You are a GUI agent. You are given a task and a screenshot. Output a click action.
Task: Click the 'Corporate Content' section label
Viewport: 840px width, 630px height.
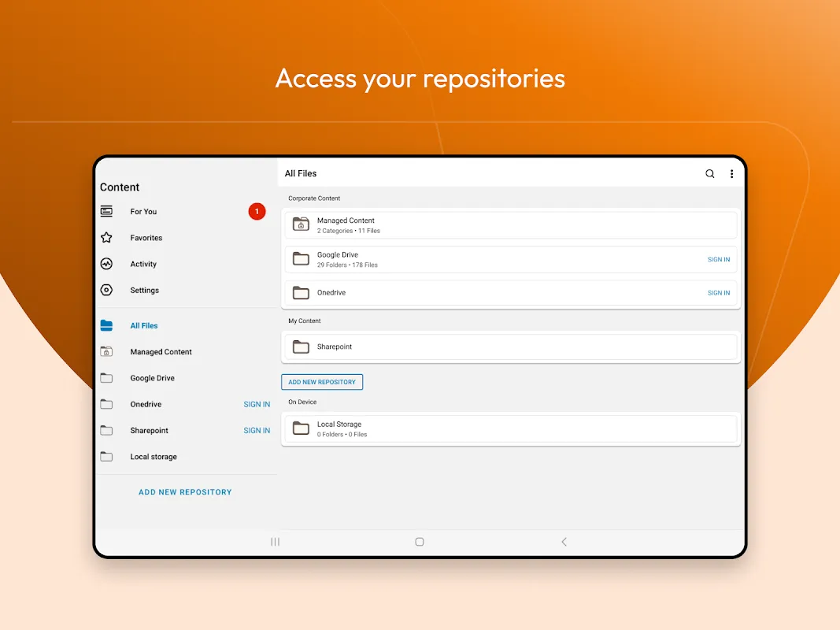coord(314,198)
